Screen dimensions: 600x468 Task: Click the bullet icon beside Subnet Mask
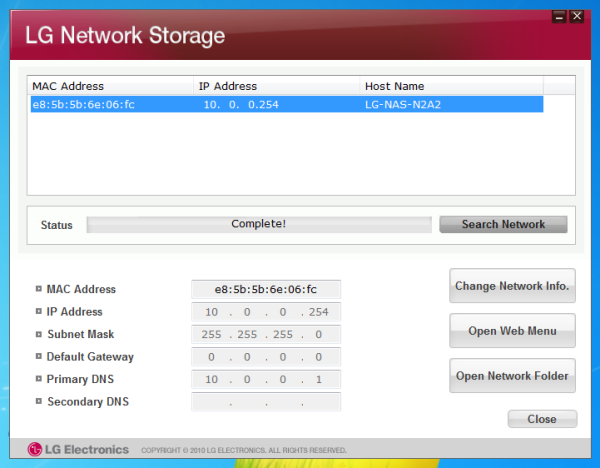click(39, 334)
